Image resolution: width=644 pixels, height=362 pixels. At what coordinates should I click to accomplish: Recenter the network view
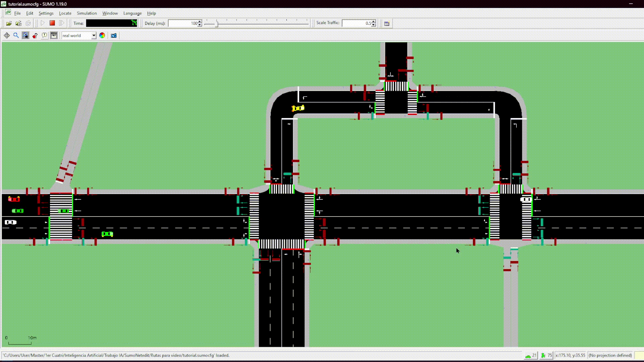[7, 35]
